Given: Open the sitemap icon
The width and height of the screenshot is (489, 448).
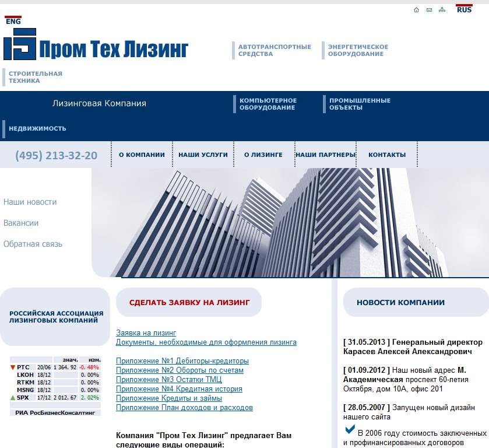Looking at the screenshot, I should click(x=442, y=10).
